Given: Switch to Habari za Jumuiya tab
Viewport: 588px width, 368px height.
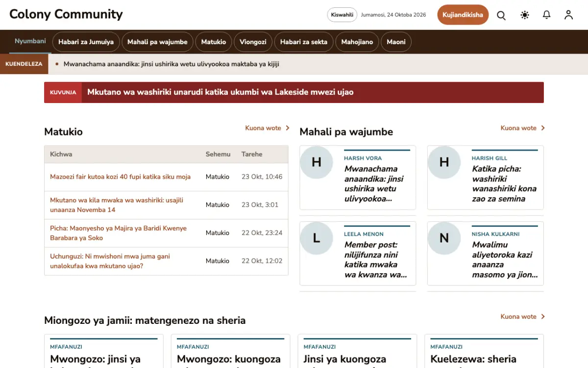Looking at the screenshot, I should pos(86,42).
